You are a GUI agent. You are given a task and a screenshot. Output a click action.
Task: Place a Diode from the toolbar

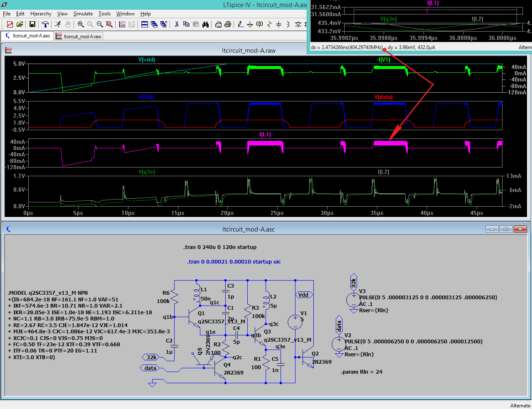(298, 25)
